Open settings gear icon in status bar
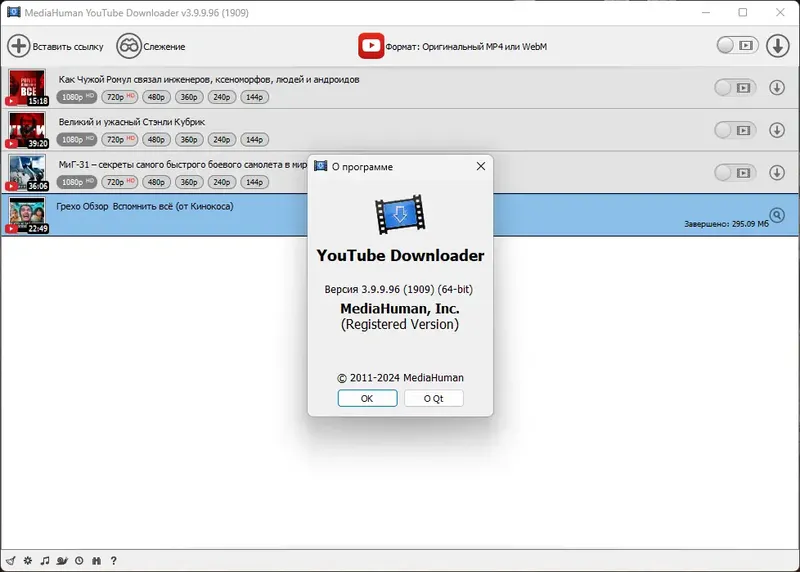The image size is (800, 572). [x=28, y=561]
